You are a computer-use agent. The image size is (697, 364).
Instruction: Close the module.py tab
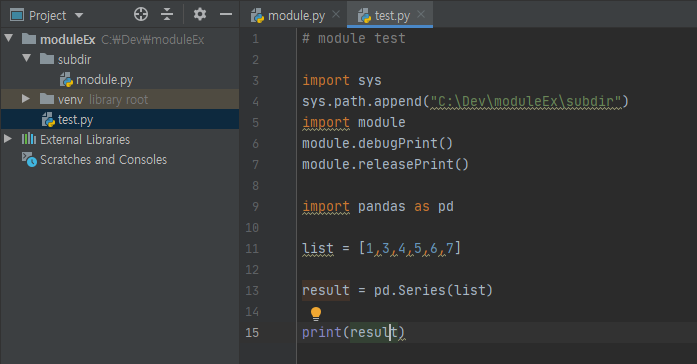(x=336, y=14)
